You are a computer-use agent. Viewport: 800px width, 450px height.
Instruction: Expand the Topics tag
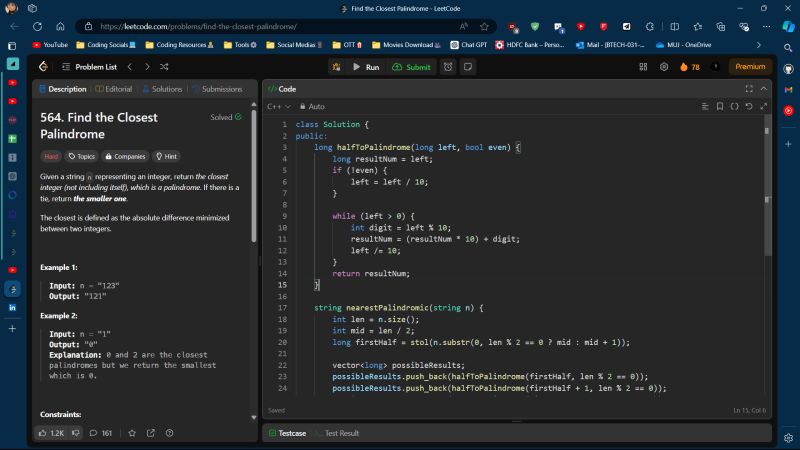point(82,156)
